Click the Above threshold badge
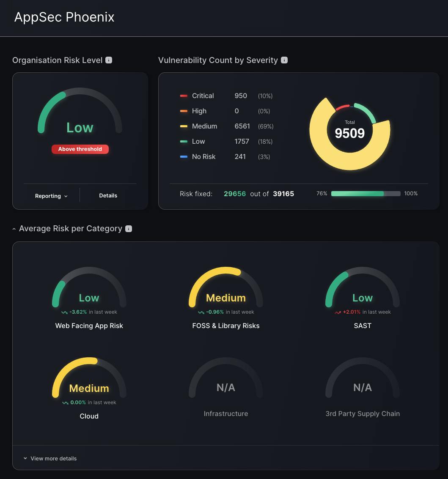The width and height of the screenshot is (448, 479). (x=80, y=149)
